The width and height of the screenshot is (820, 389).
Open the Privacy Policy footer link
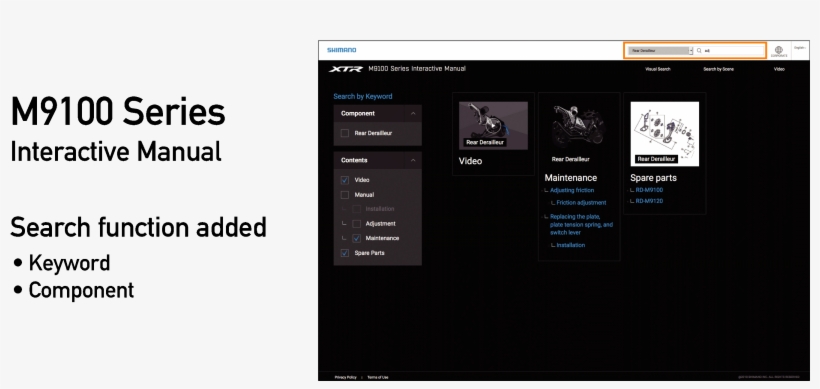[345, 377]
